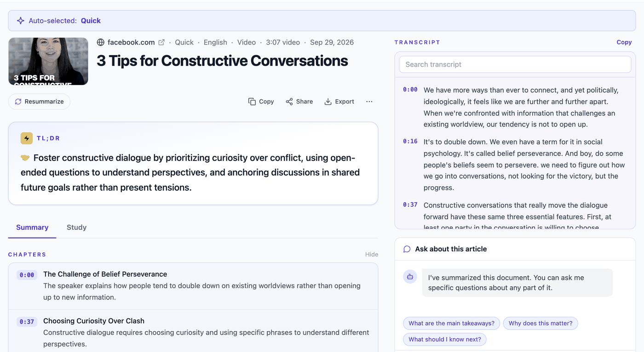
Task: Click the chat bubble icon in Ask about this article
Action: click(x=407, y=249)
